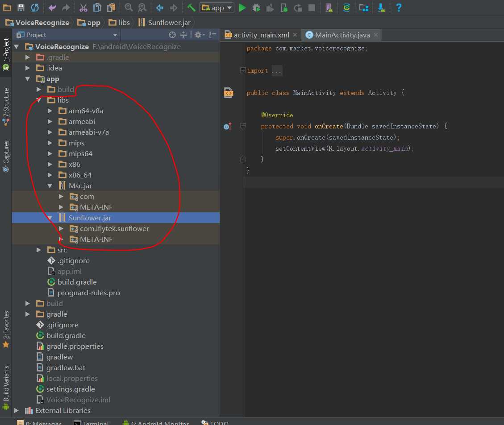Open Find with the magnifier icon
Image resolution: width=504 pixels, height=425 pixels.
coord(129,8)
